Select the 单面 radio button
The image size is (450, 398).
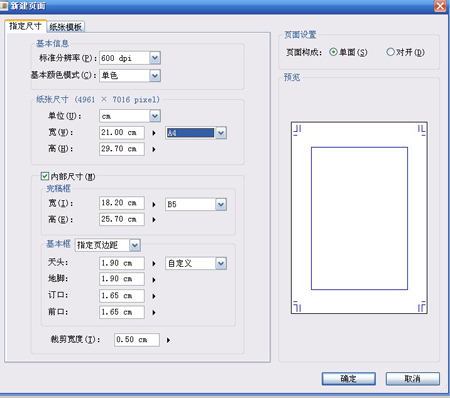[333, 52]
